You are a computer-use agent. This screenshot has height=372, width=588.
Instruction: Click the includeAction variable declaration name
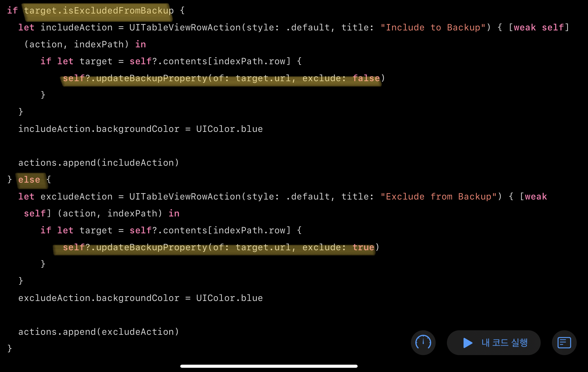click(76, 28)
